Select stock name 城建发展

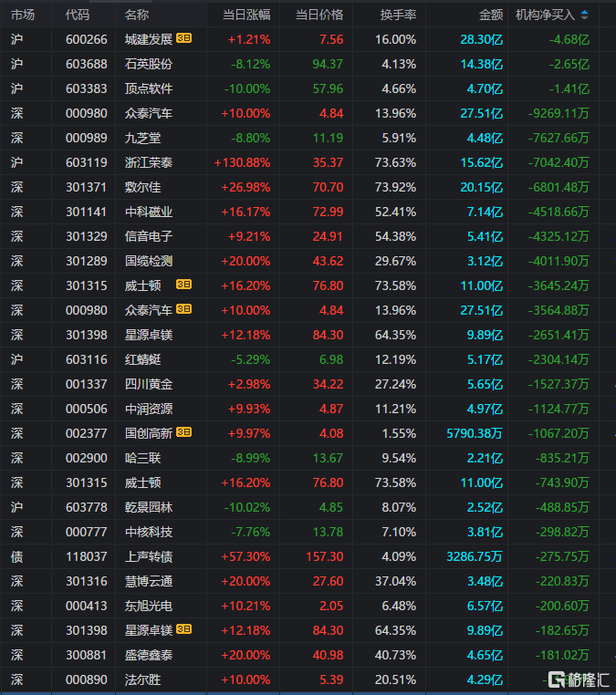[x=149, y=39]
